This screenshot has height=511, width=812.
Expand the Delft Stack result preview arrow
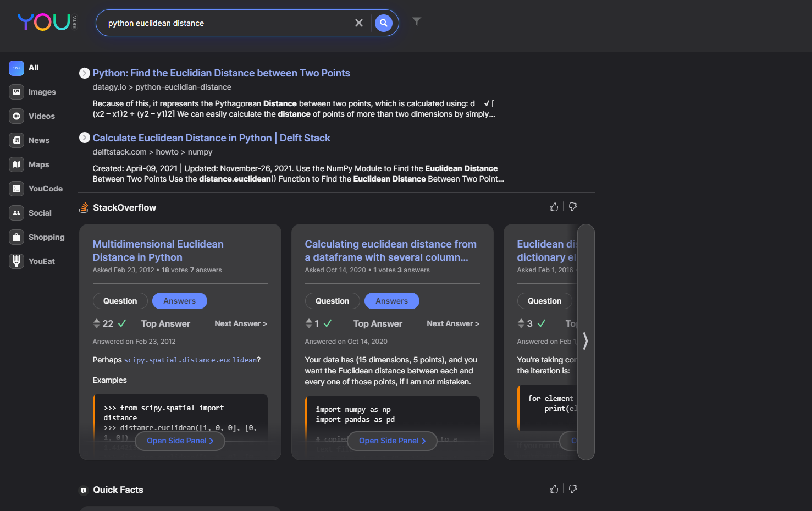(85, 138)
